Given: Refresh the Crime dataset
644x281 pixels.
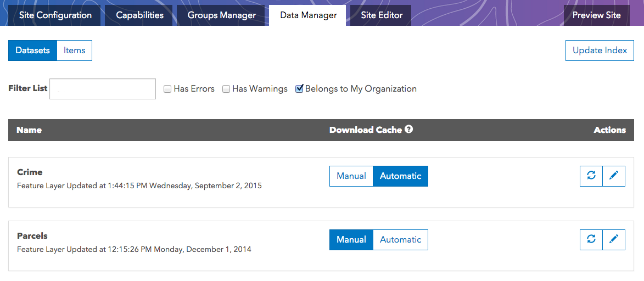Looking at the screenshot, I should click(591, 176).
